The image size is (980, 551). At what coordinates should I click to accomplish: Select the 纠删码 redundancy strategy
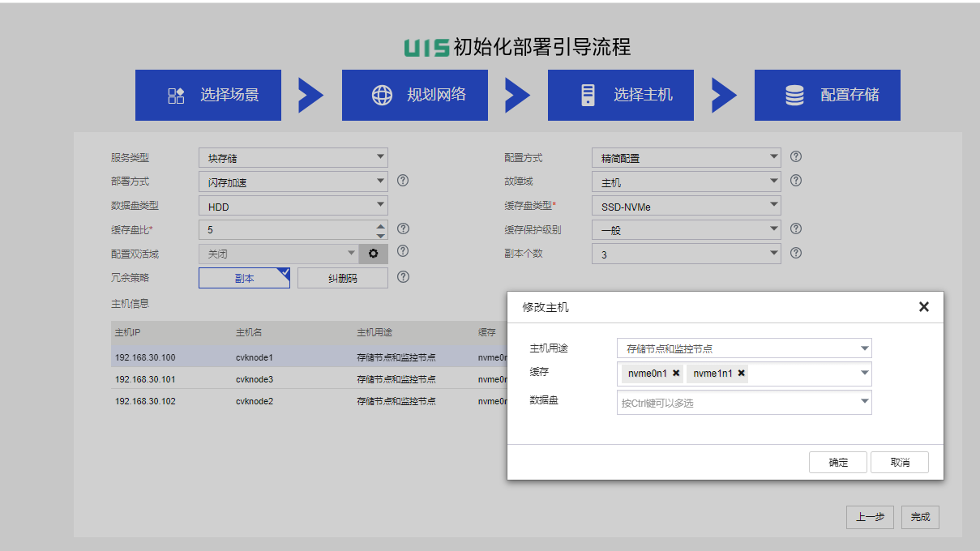[343, 278]
